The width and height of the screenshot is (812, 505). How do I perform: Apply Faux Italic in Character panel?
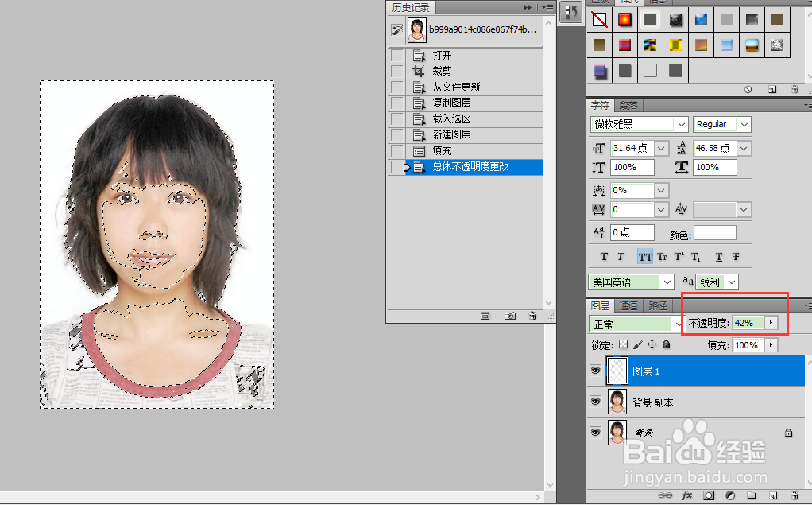(621, 257)
